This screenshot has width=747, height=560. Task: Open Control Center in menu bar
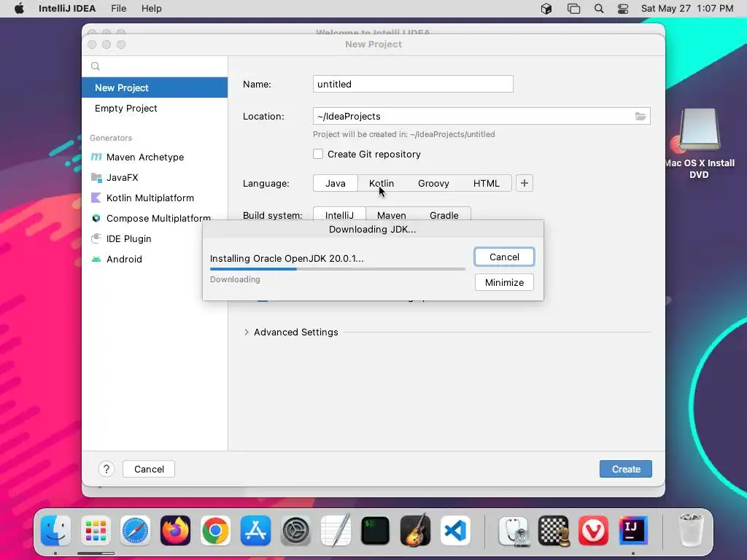coord(623,9)
